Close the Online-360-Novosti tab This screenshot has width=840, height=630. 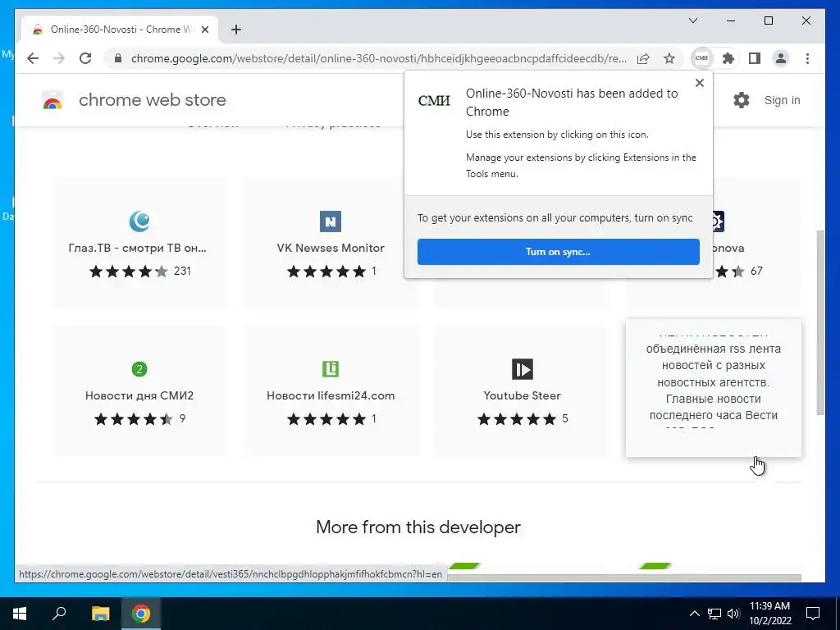coord(204,30)
